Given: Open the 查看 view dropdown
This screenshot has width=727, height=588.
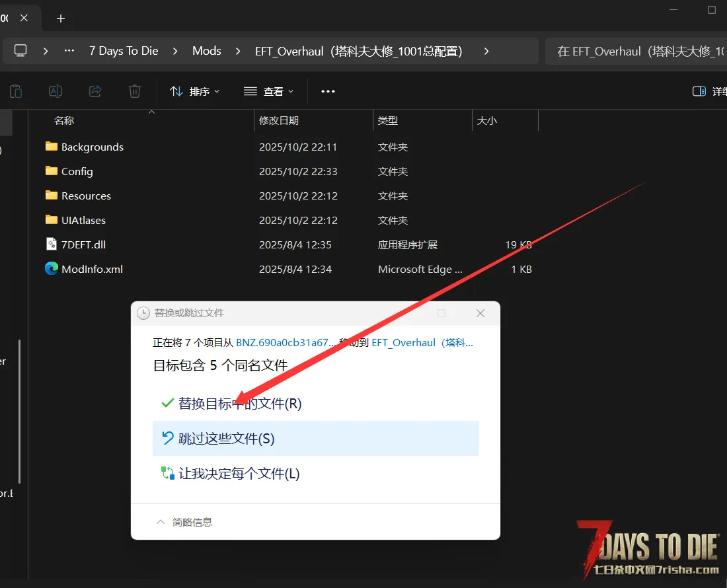Looking at the screenshot, I should point(269,91).
